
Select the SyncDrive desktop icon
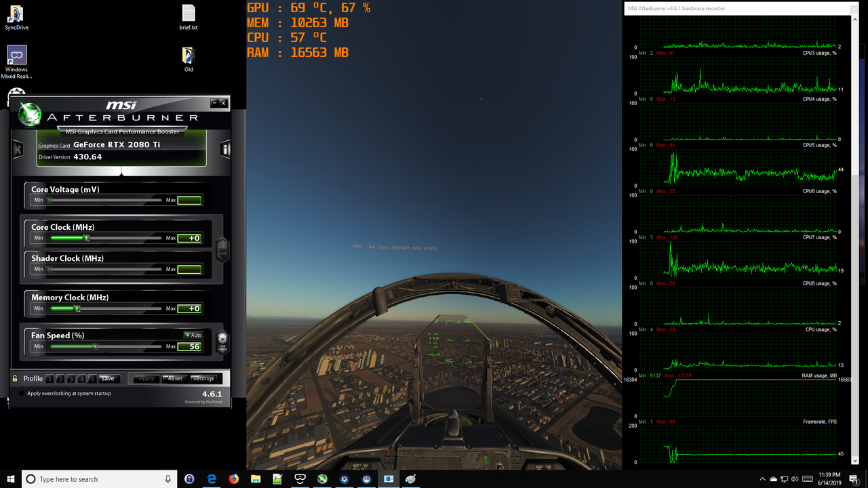click(16, 19)
